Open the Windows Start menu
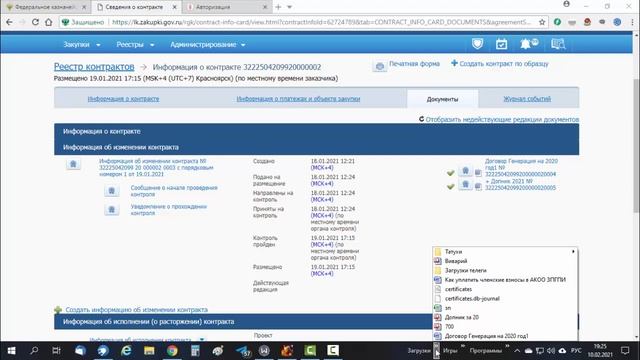Viewport: 640px width, 360px height. tap(11, 351)
